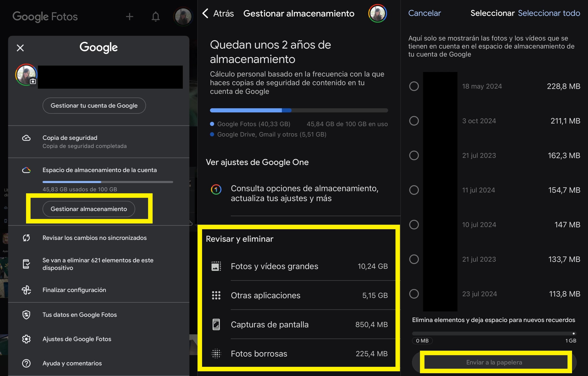Click the device cleanup phone icon
This screenshot has width=588, height=376.
point(26,264)
